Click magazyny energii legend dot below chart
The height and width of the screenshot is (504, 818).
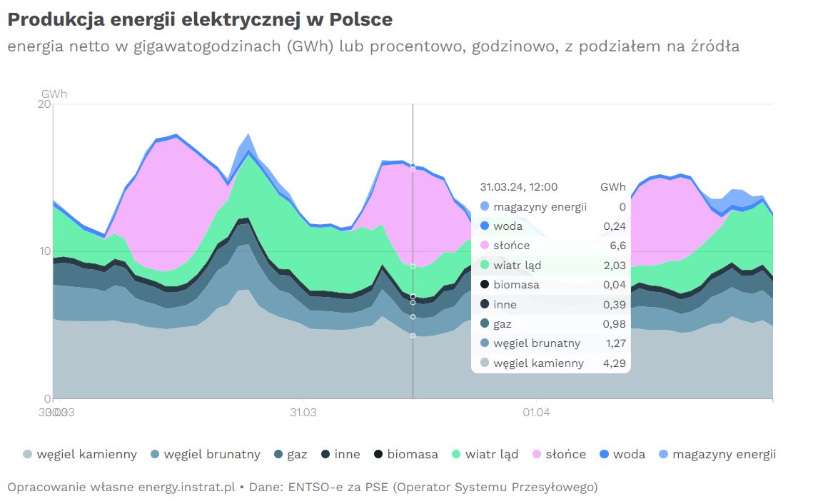(663, 454)
